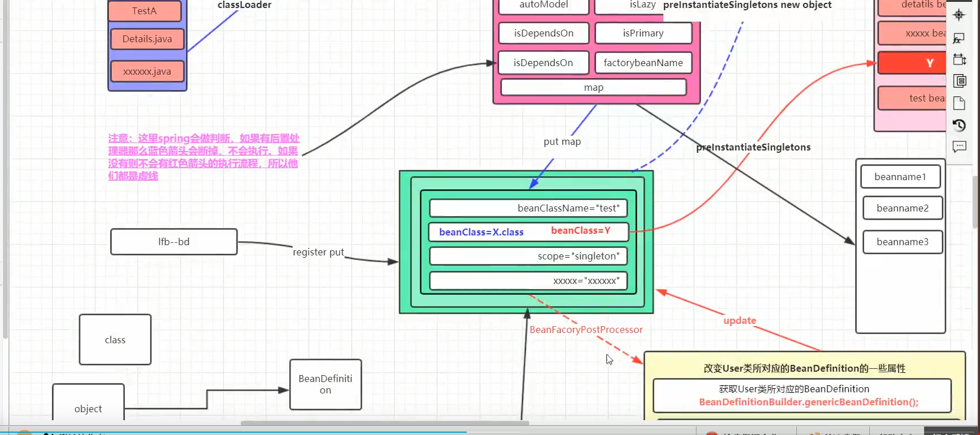The height and width of the screenshot is (435, 980).
Task: Select the beanname3 box
Action: [902, 242]
